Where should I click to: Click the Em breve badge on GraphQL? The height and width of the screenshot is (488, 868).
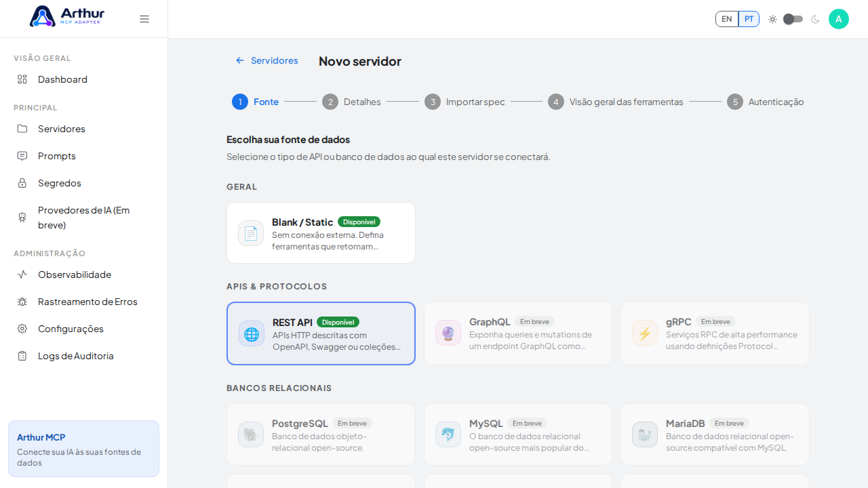tap(534, 321)
